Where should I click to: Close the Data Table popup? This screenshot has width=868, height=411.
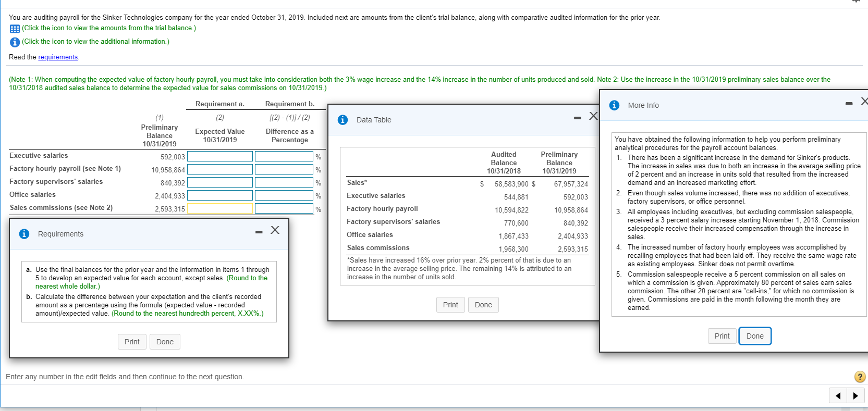(593, 116)
